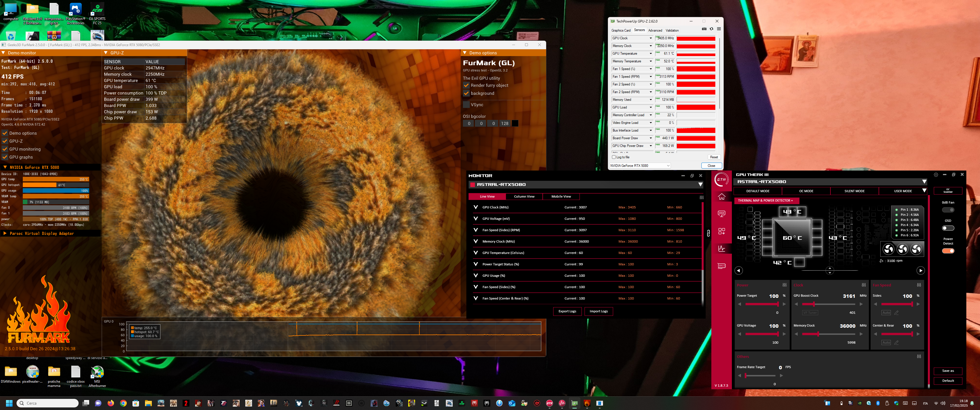Screen dimensions: 980x410
Task: Open GPU-Z hamburger menu
Action: (x=719, y=29)
